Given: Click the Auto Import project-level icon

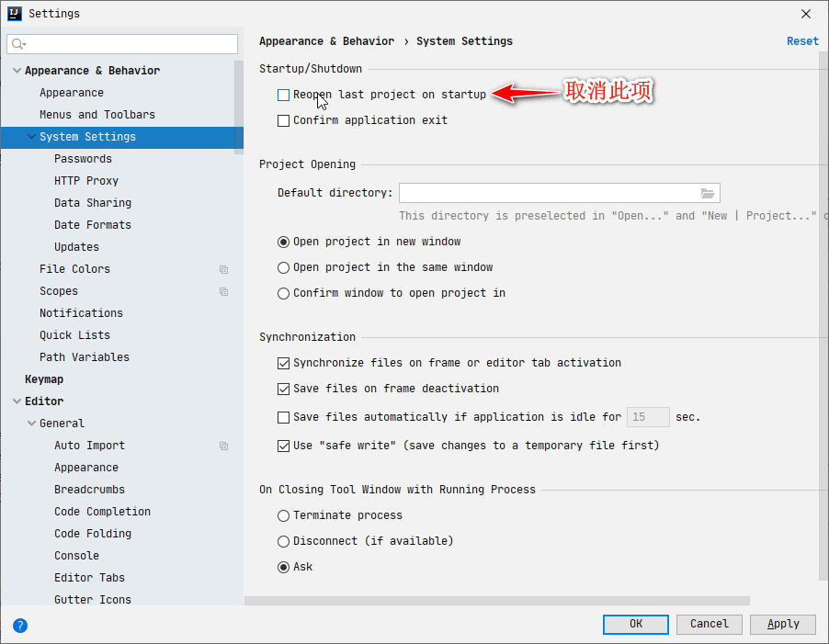Looking at the screenshot, I should 223,446.
